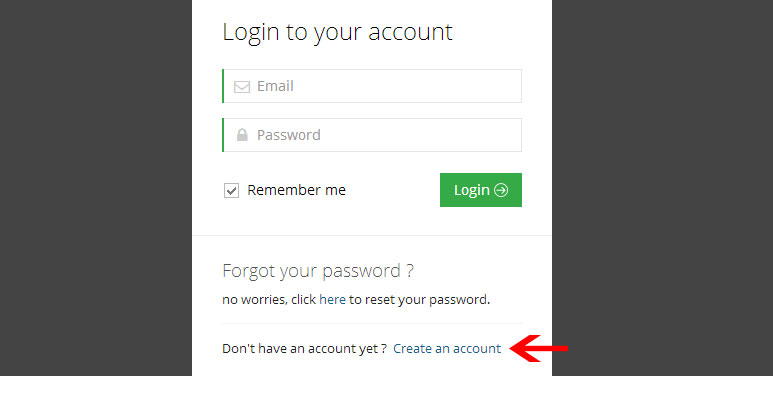Click the green accent bar on Password field
The image size is (773, 396).
223,135
